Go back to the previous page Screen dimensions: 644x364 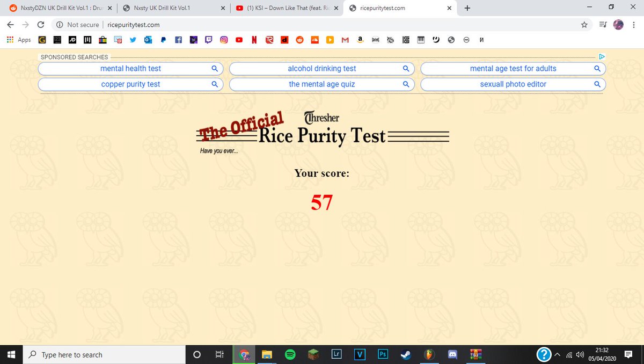[x=11, y=25]
